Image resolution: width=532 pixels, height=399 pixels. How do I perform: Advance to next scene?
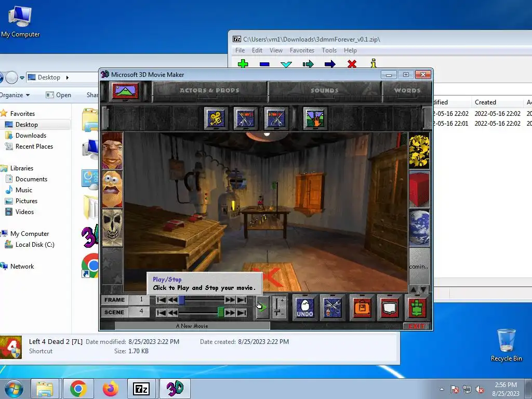(x=230, y=312)
